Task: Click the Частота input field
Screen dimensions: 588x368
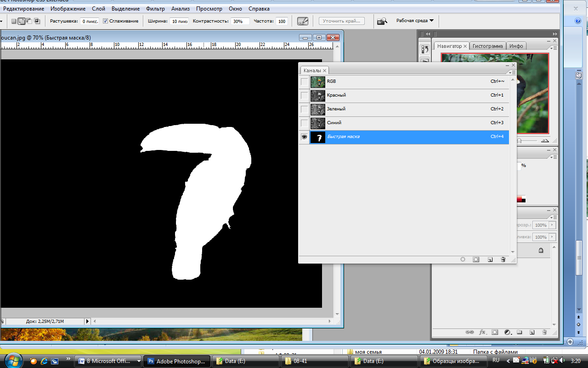Action: [282, 21]
